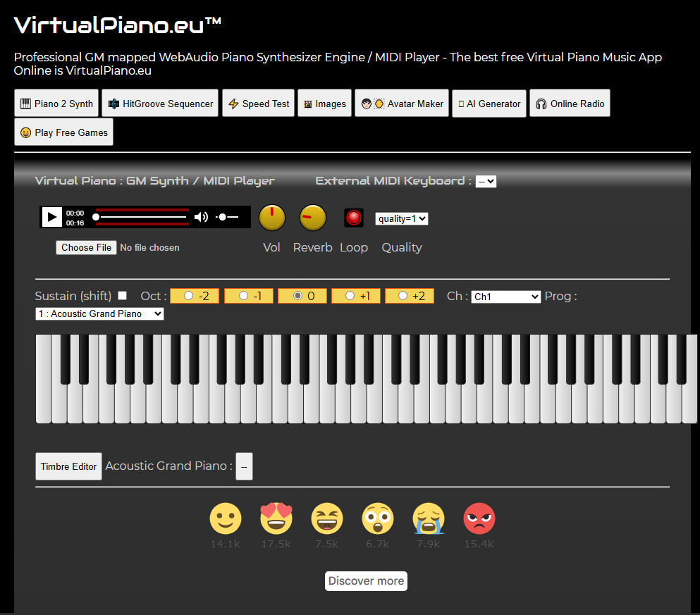Image resolution: width=700 pixels, height=615 pixels.
Task: Toggle the red Loop button
Action: pos(354,218)
